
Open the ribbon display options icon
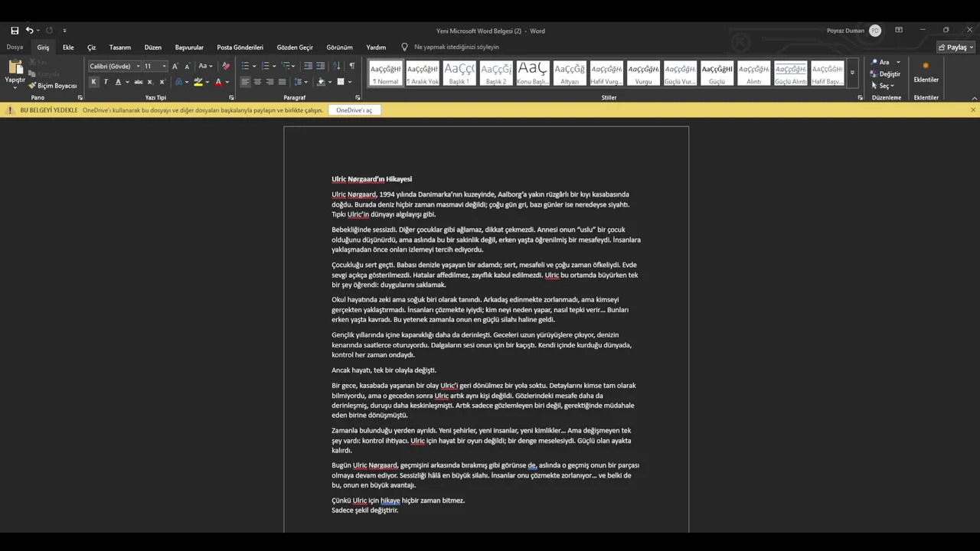click(x=899, y=31)
